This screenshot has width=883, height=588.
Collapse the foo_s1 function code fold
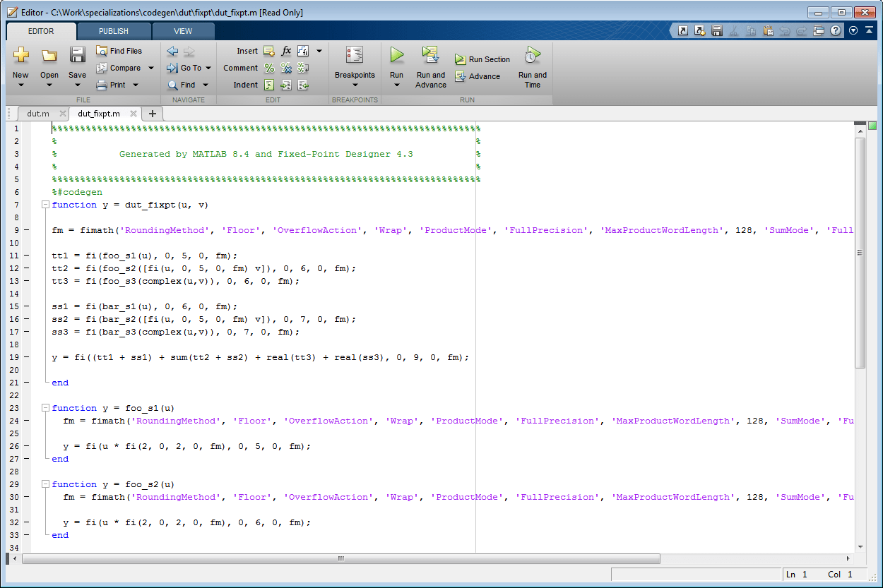46,408
